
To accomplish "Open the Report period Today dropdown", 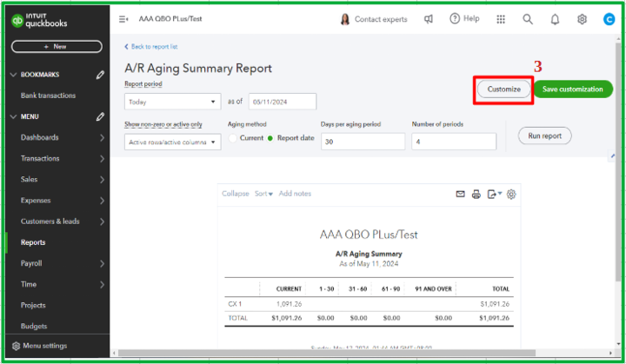I will click(172, 102).
